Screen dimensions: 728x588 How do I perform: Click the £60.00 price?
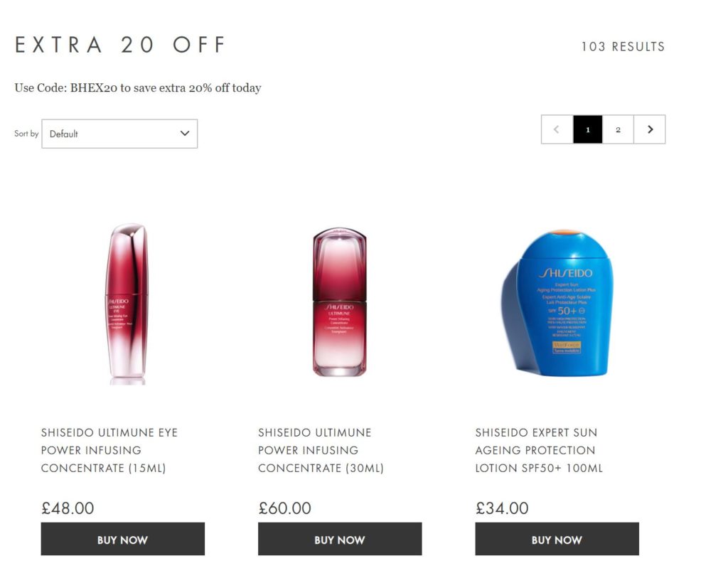point(284,508)
